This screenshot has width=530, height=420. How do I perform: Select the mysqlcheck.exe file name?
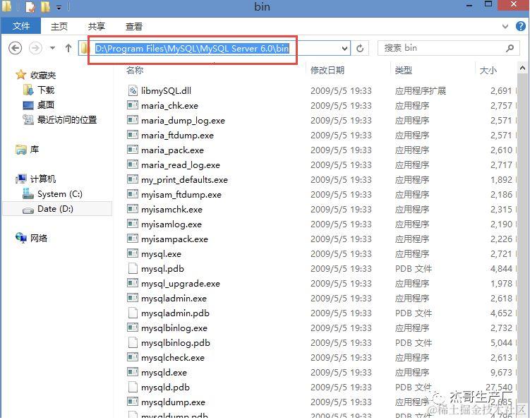click(x=173, y=358)
